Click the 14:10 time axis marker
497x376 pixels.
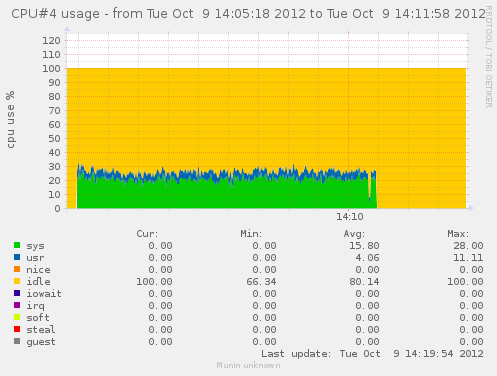coord(349,217)
